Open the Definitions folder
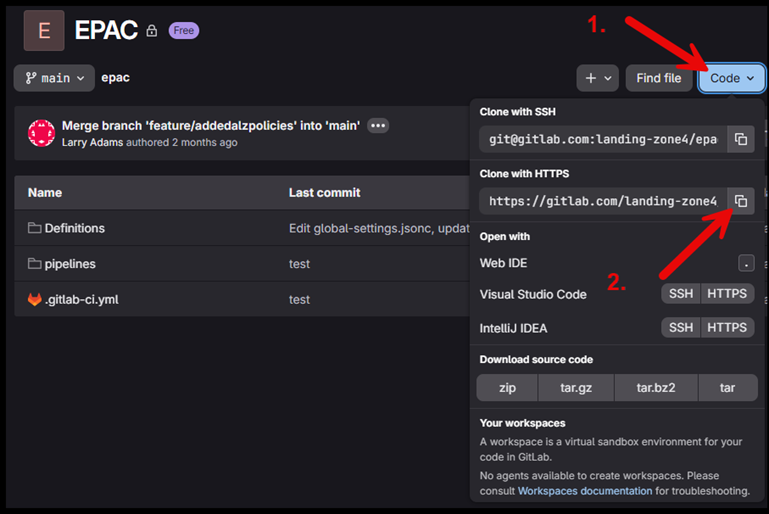 [x=75, y=228]
